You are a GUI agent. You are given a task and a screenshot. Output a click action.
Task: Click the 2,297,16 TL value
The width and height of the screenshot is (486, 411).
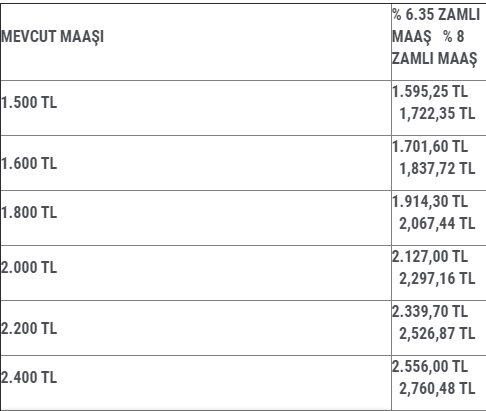point(437,279)
